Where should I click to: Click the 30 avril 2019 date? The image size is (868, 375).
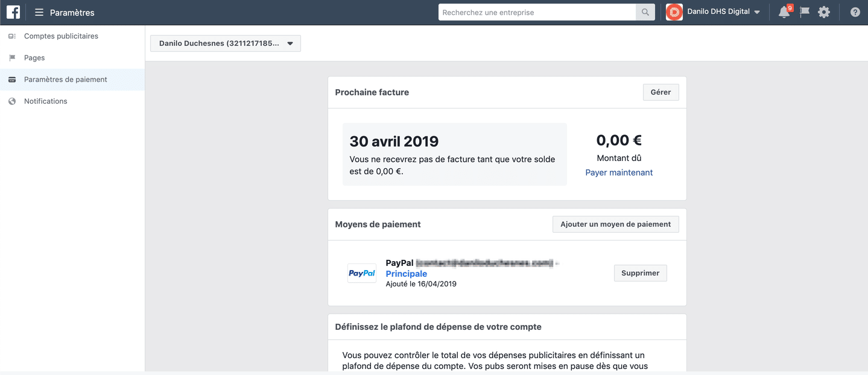(x=394, y=142)
